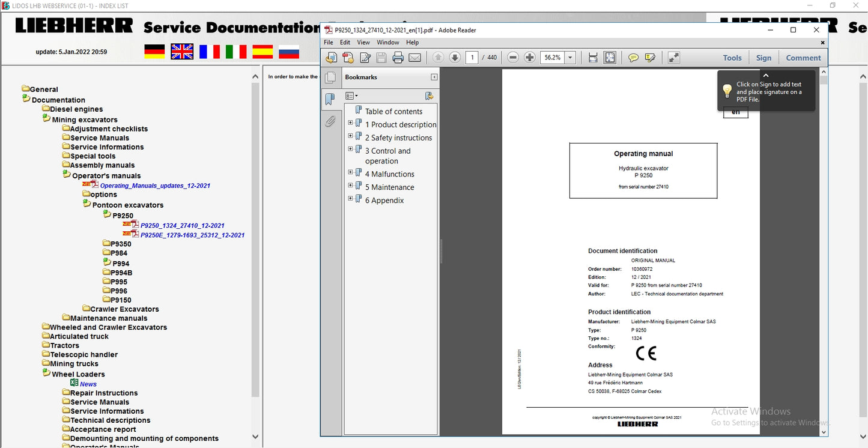Open the Crawler Excavators folder
The width and height of the screenshot is (868, 448).
124,309
